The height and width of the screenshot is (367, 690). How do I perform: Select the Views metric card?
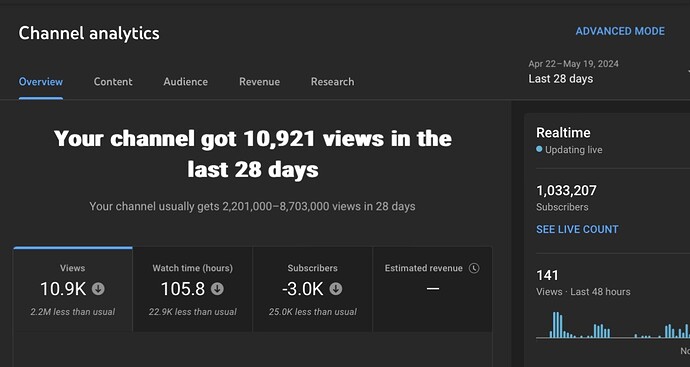pos(73,289)
